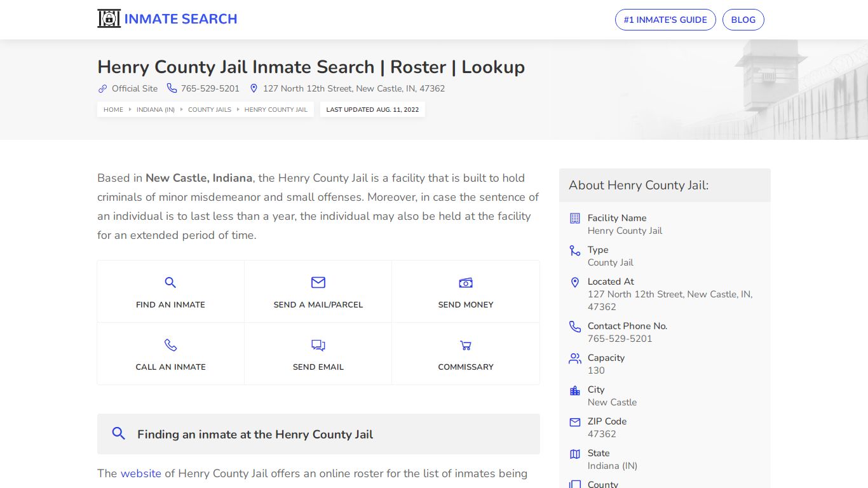Screen dimensions: 868x488
Task: Click sidebar Facility Name value 'Henry County Jail'
Action: click(625, 231)
